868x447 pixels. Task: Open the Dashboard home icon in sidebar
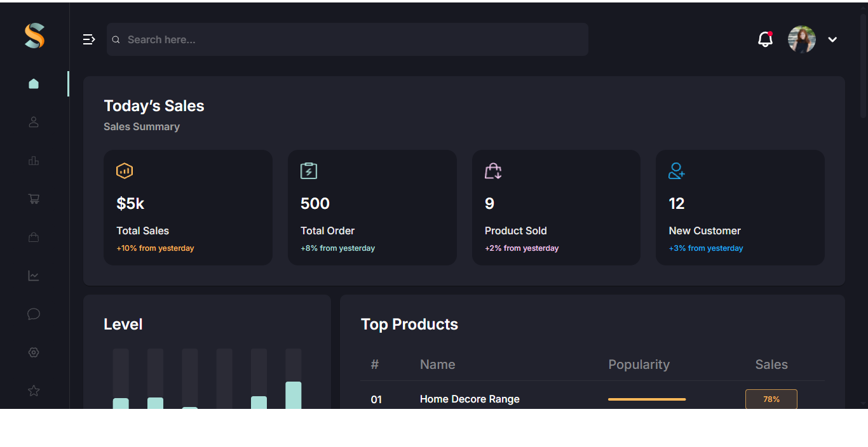coord(33,83)
